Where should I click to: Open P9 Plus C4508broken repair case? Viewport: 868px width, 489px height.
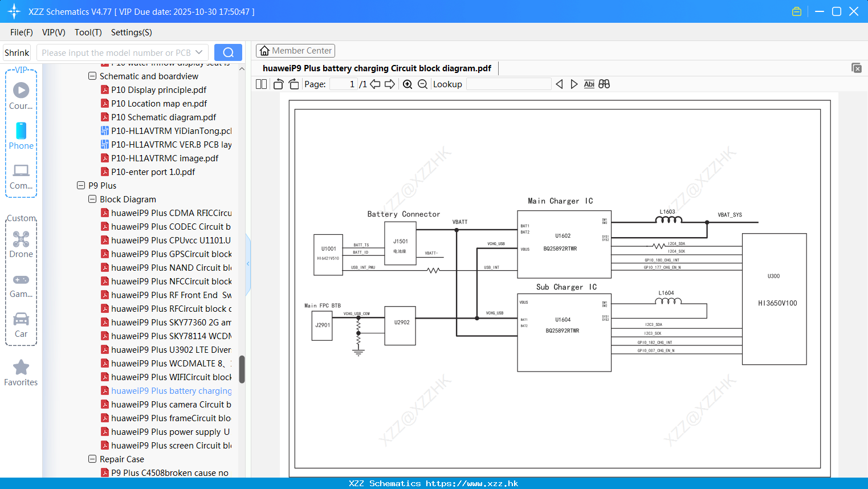[x=165, y=473]
